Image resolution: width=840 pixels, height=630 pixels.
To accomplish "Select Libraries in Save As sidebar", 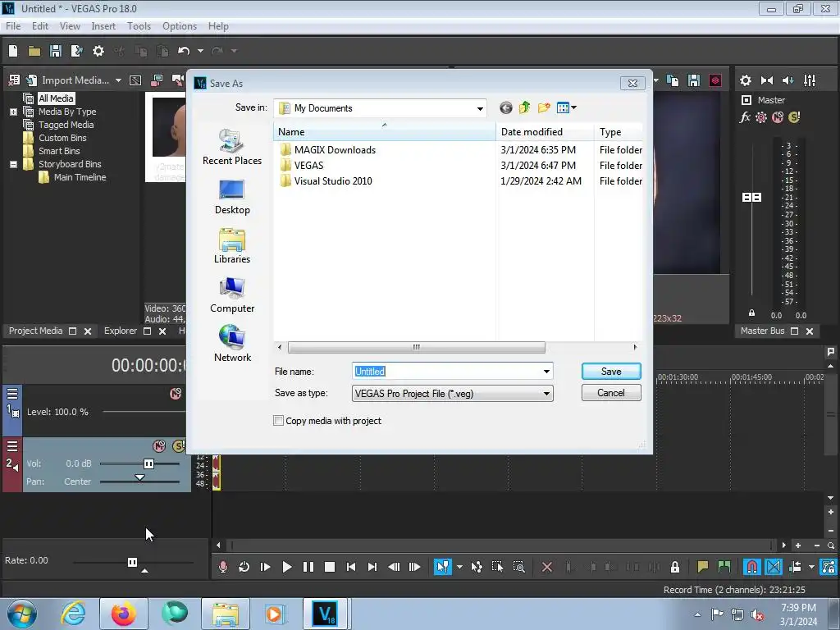I will [x=232, y=246].
